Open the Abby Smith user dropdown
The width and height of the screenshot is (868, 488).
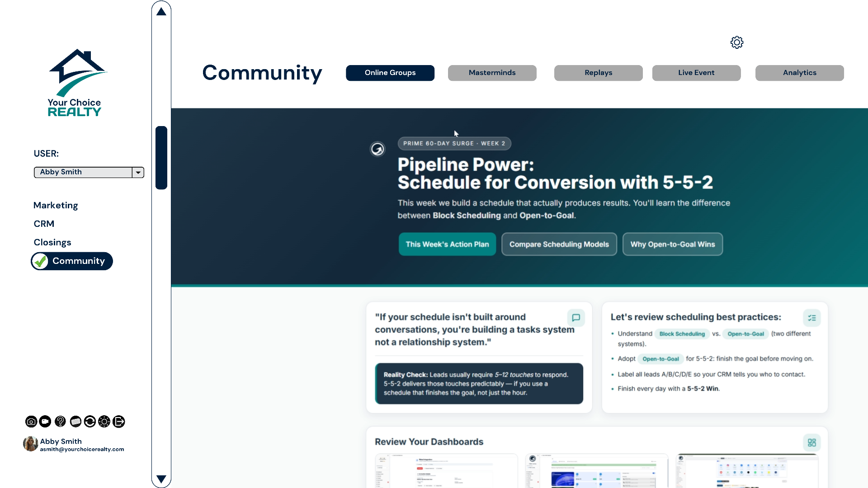click(89, 172)
